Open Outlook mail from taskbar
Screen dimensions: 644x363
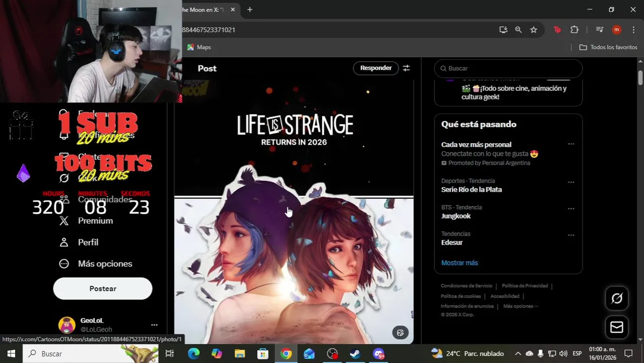(309, 353)
